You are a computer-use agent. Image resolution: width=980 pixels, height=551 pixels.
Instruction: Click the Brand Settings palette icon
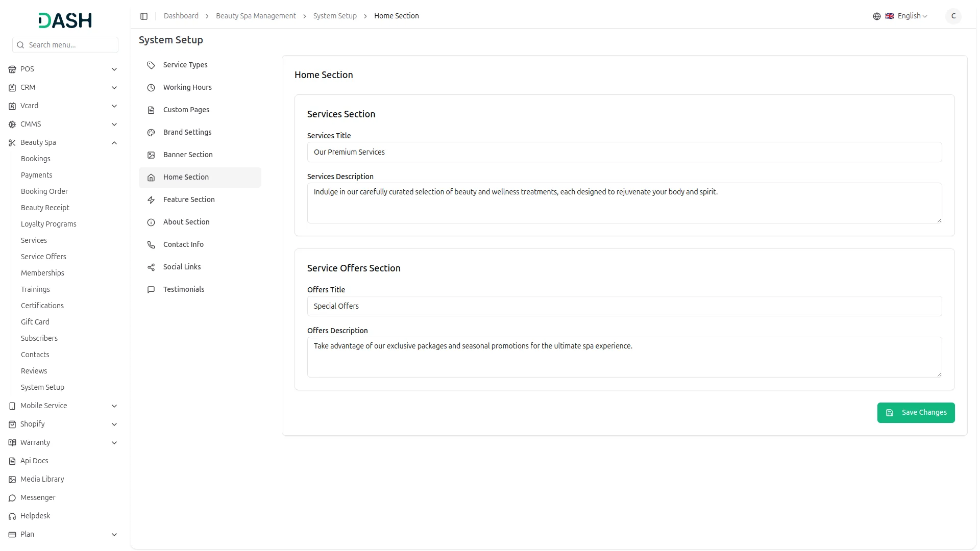click(x=151, y=133)
